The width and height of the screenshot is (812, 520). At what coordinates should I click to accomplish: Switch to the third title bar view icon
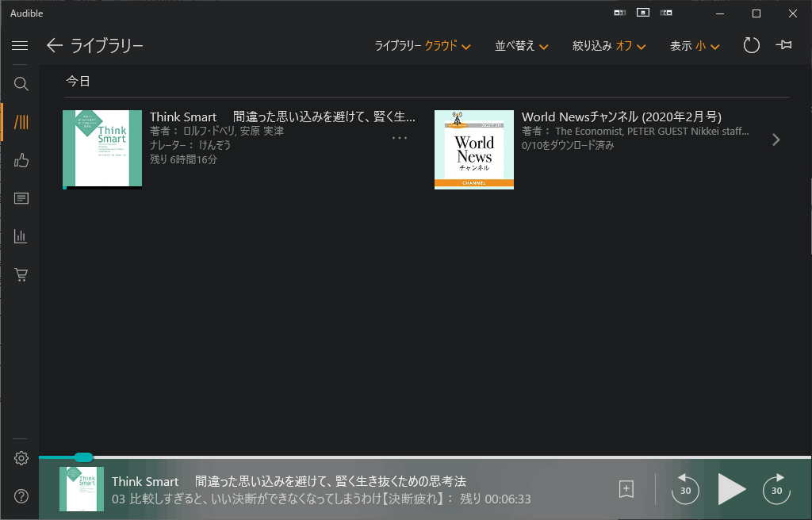666,13
